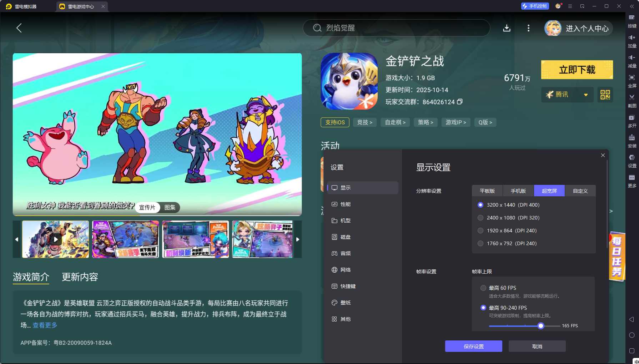Switch to 自定义 resolution tab

pos(580,191)
